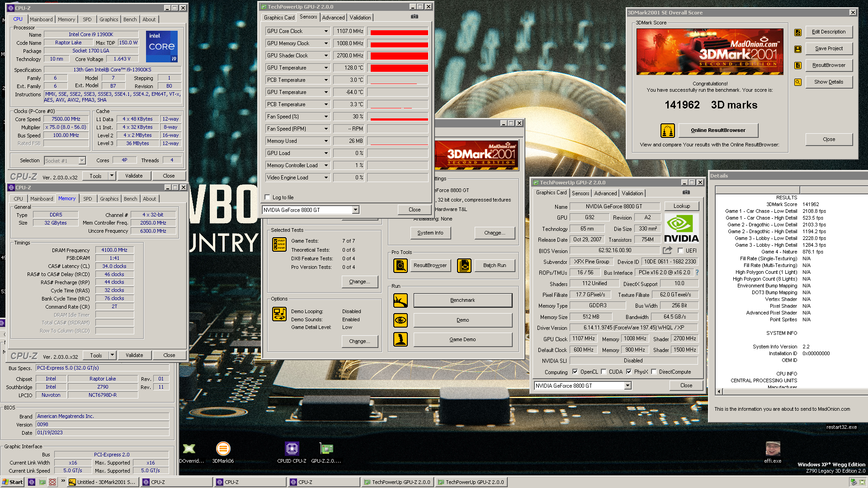Click the Intel Core i9 logo in CPU-Z
Image resolution: width=868 pixels, height=488 pixels.
click(x=162, y=47)
